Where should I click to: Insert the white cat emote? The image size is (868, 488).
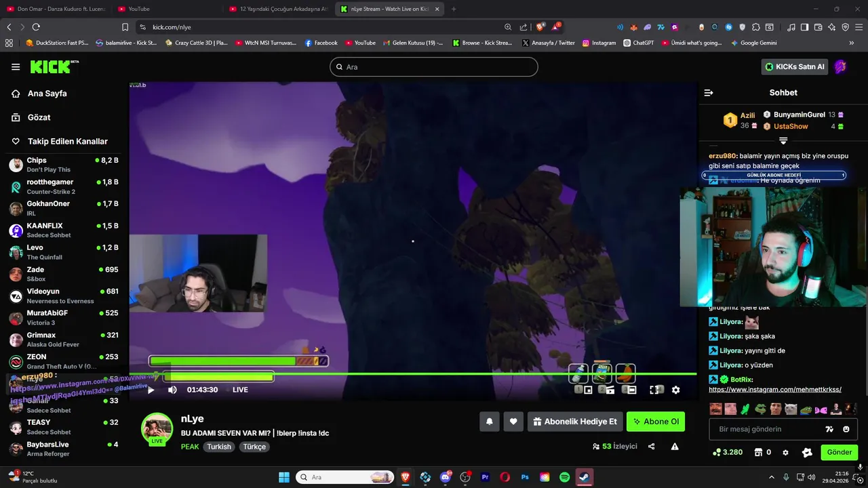pyautogui.click(x=791, y=409)
